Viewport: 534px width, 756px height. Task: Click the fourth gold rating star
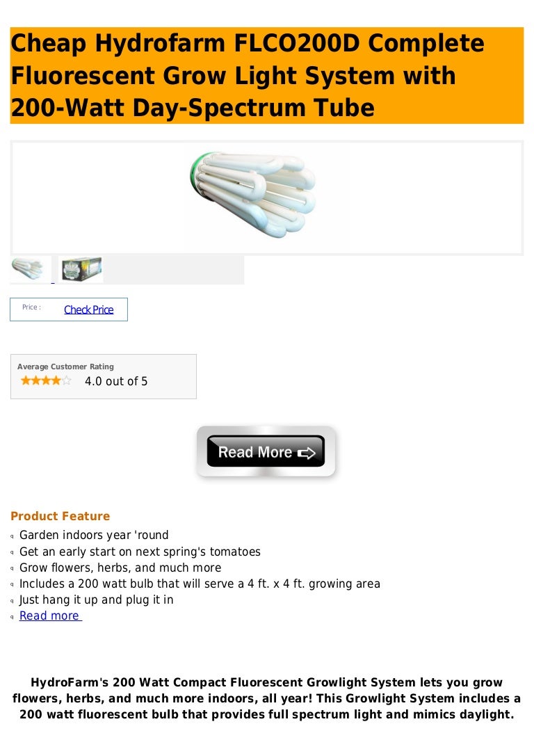point(56,381)
